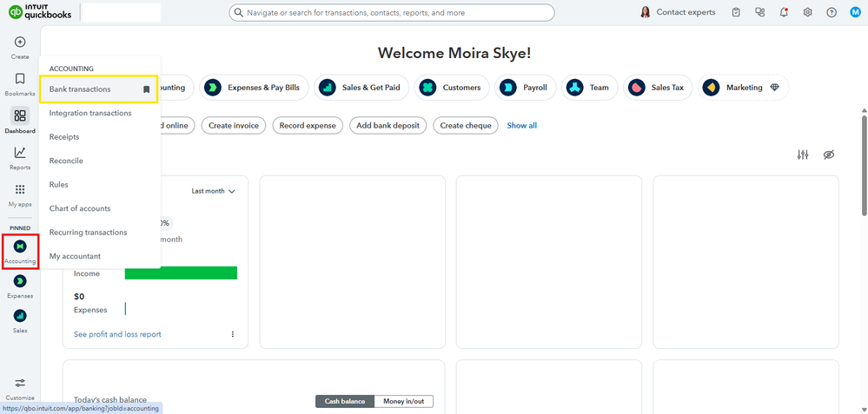This screenshot has height=414, width=868.
Task: Open the notifications bell
Action: (784, 12)
